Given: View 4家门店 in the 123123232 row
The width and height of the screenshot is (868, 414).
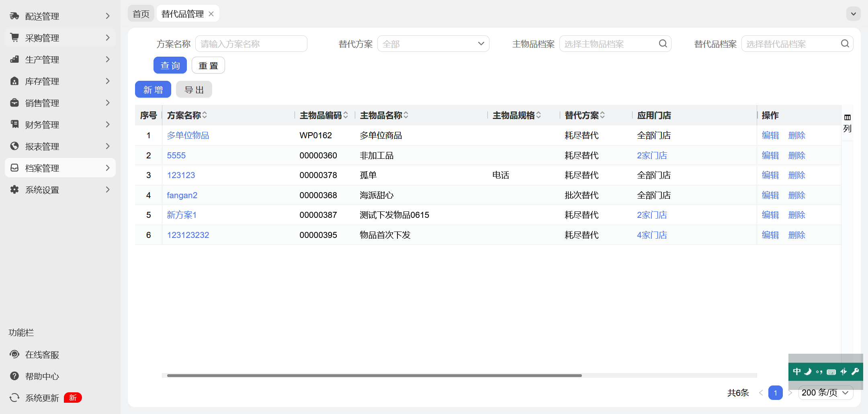Looking at the screenshot, I should 652,235.
